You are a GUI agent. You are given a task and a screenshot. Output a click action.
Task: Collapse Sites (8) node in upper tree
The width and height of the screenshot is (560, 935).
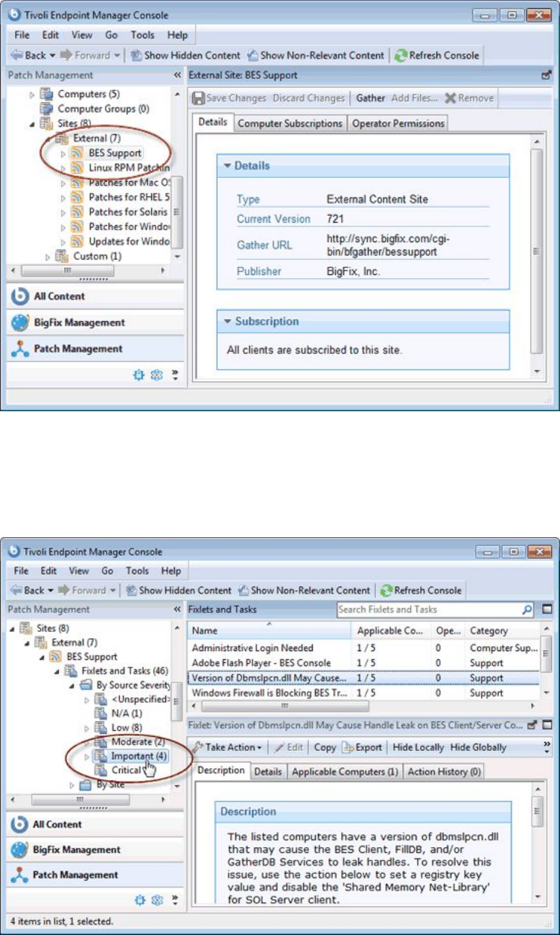pyautogui.click(x=32, y=124)
